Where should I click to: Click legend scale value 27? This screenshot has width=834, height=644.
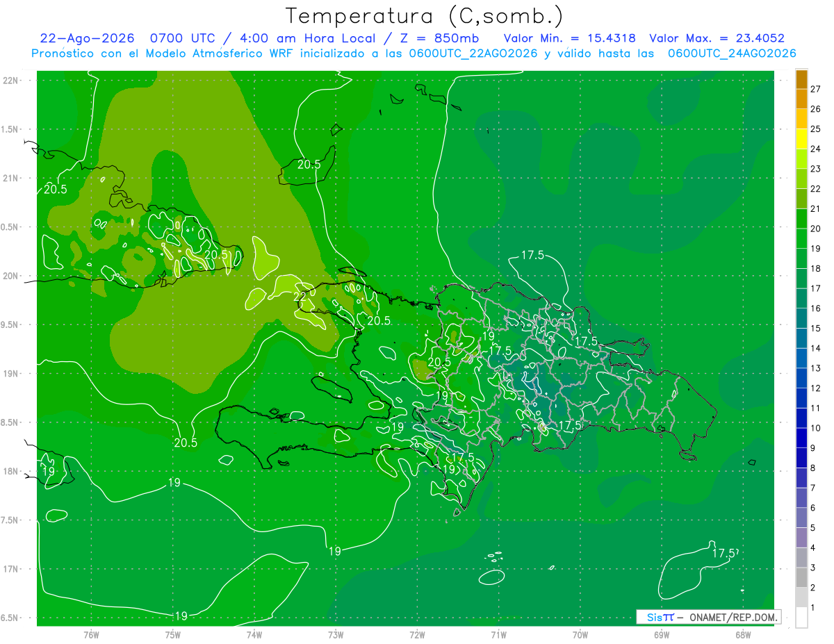816,89
